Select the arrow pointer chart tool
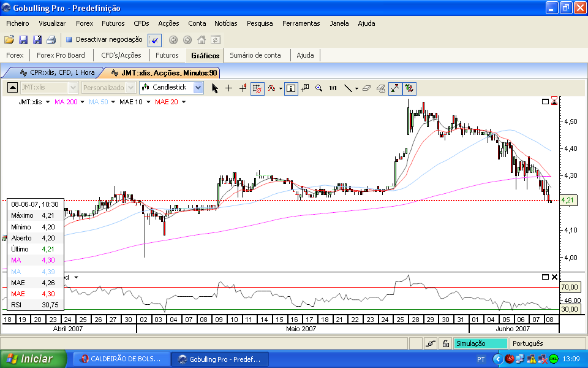Image resolution: width=588 pixels, height=368 pixels. [214, 88]
